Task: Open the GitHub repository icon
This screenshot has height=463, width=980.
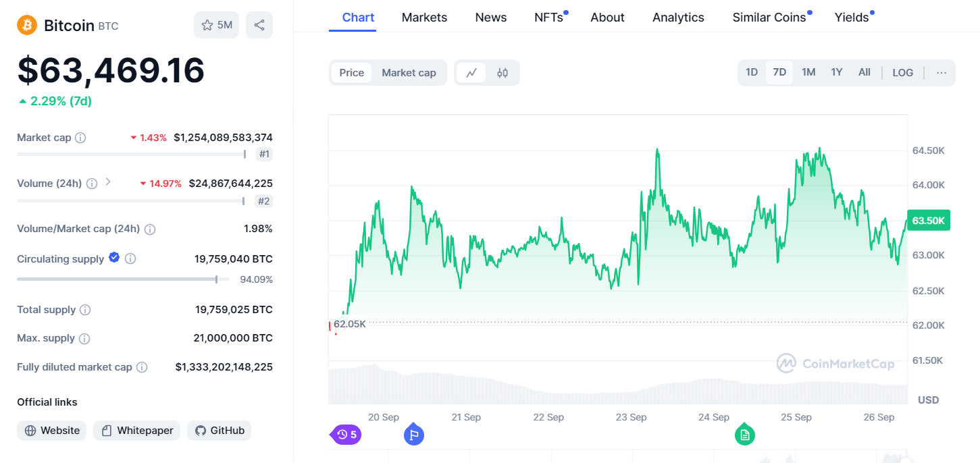Action: (201, 430)
